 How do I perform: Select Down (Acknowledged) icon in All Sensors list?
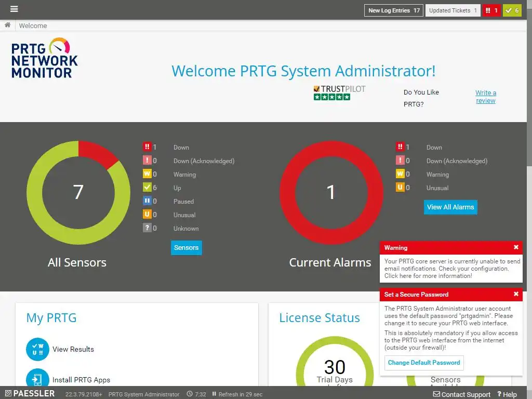[147, 161]
